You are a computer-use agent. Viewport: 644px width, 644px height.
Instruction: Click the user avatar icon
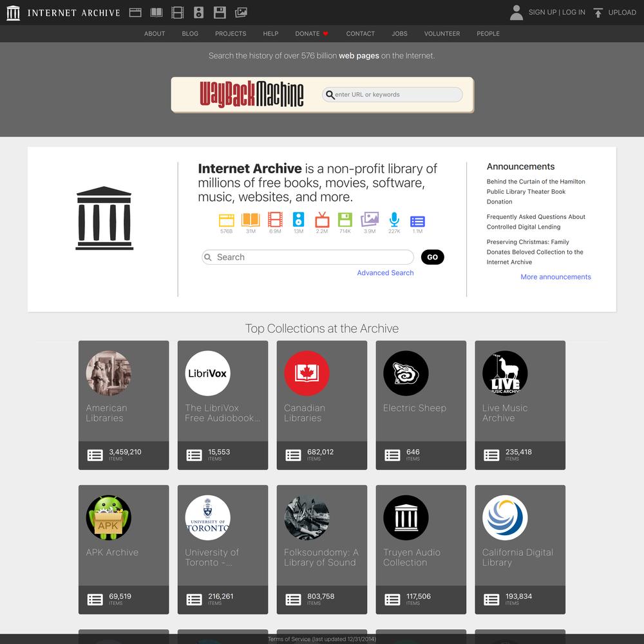pyautogui.click(x=516, y=13)
